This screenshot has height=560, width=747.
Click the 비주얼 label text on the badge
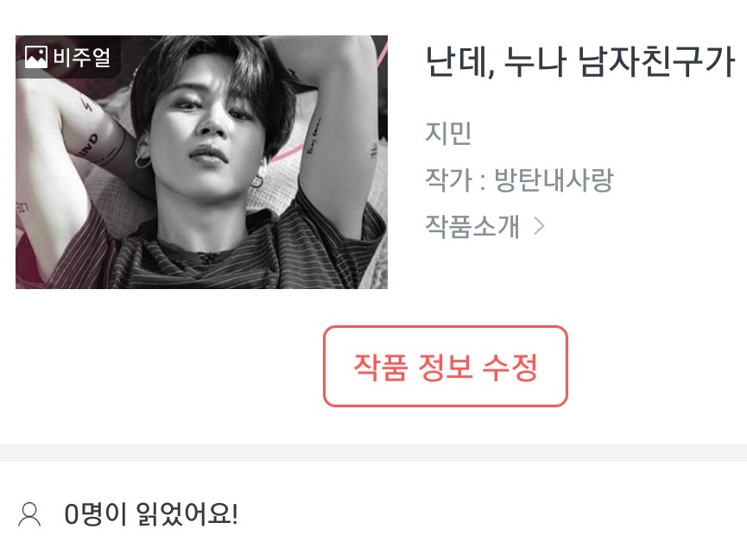click(82, 57)
